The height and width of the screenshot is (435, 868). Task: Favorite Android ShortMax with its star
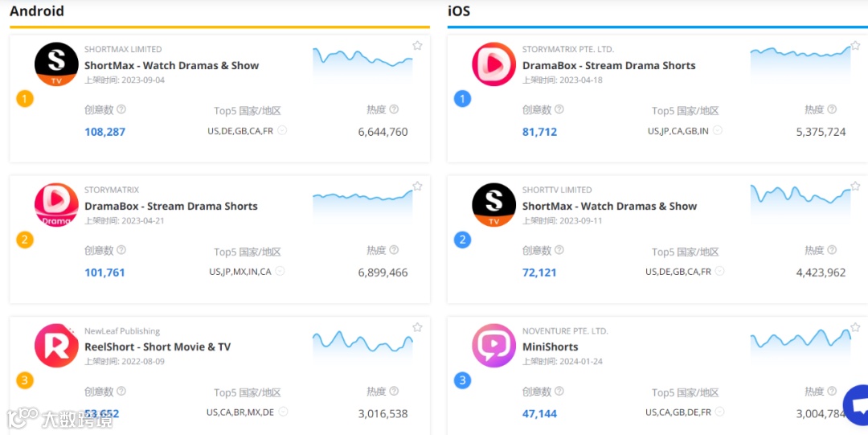pyautogui.click(x=417, y=46)
